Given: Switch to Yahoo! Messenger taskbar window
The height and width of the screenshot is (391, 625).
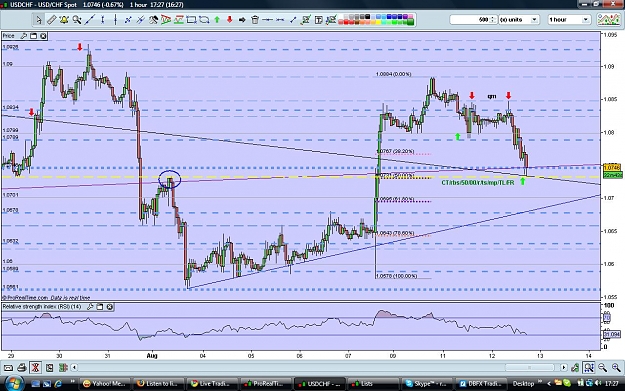Looking at the screenshot, I should tap(104, 384).
